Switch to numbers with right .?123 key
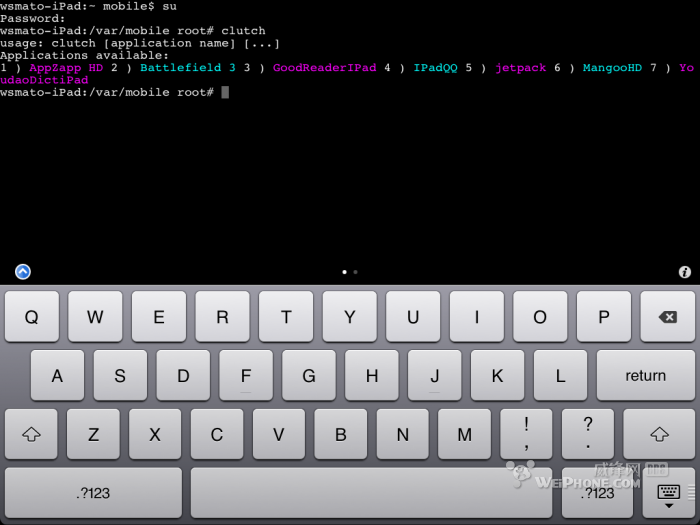The width and height of the screenshot is (700, 525). 597,493
